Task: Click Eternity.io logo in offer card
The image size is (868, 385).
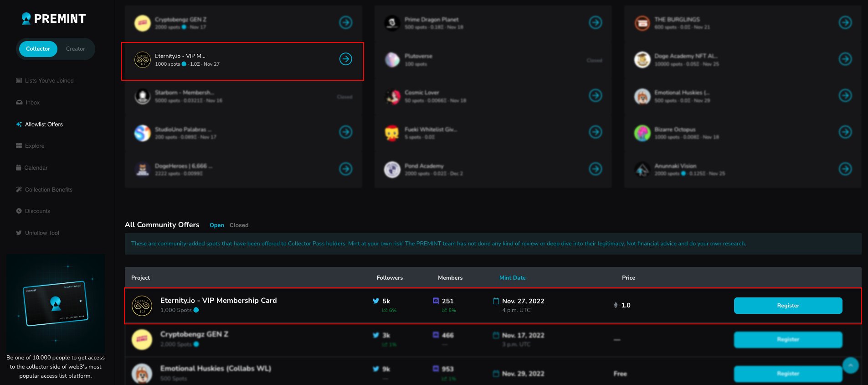Action: coord(143,60)
